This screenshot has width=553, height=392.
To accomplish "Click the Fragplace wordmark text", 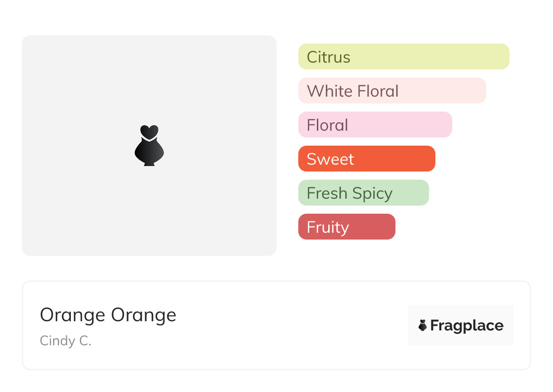I will click(467, 326).
